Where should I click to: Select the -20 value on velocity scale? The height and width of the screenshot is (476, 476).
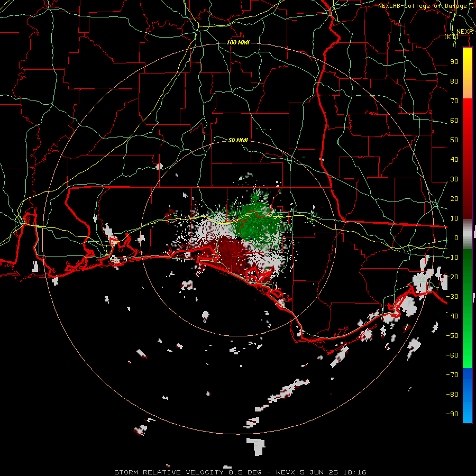(x=452, y=277)
